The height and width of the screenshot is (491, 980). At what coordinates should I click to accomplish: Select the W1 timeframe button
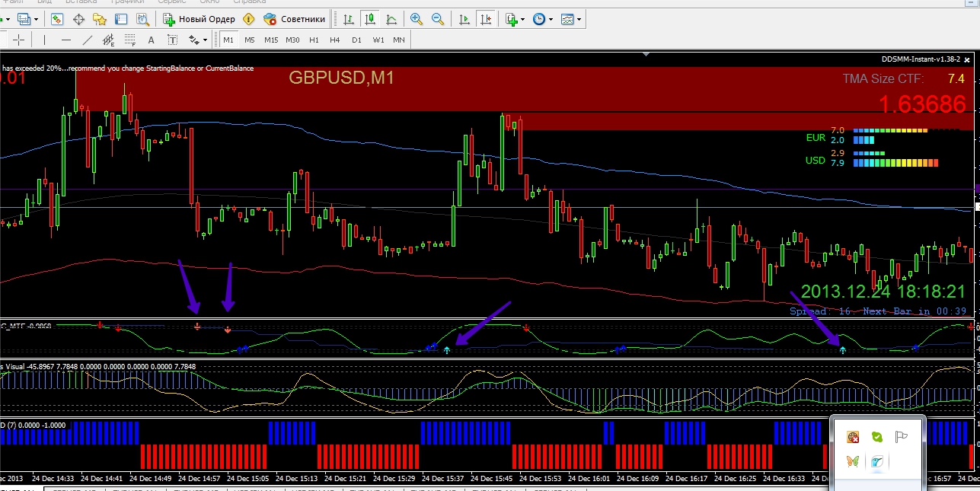pos(378,40)
